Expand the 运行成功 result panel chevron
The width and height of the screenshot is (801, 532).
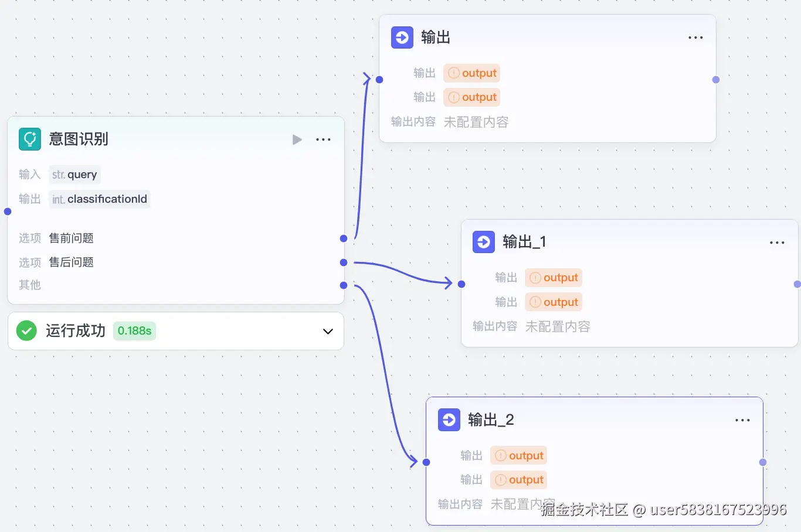(x=328, y=331)
